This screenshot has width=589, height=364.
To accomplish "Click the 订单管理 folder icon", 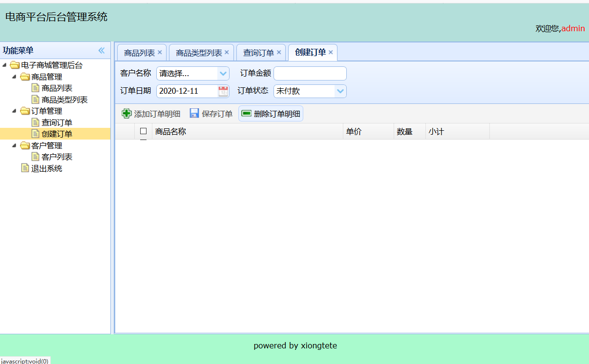I will [x=25, y=111].
